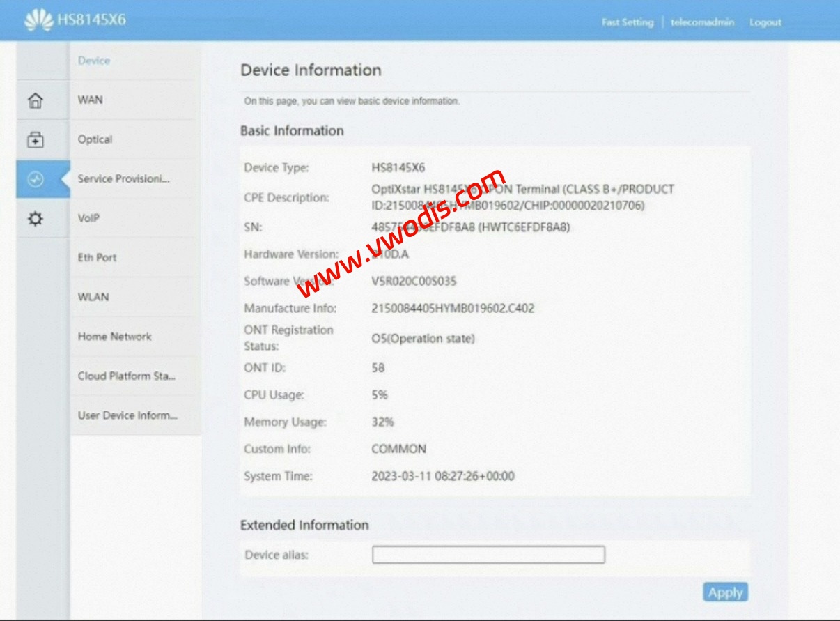The image size is (840, 621).
Task: Select the System Information gauge icon
Action: point(35,179)
